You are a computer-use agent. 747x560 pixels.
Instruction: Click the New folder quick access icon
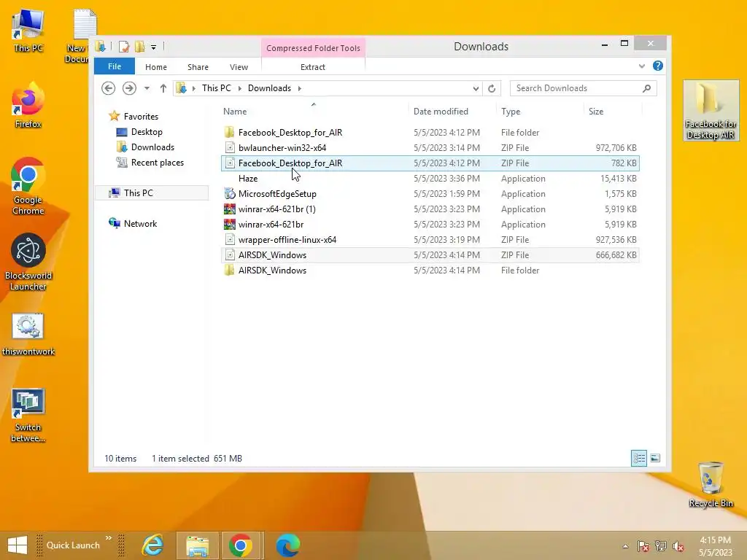point(139,47)
